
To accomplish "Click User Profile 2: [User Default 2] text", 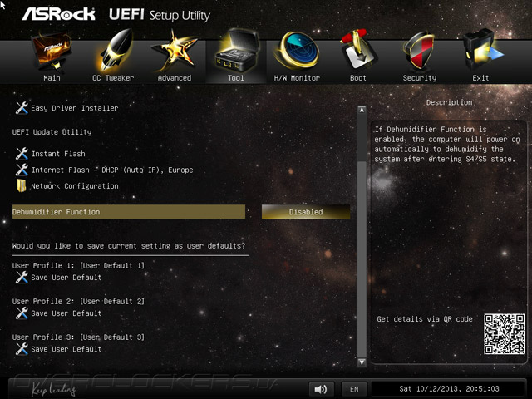I will coord(78,301).
